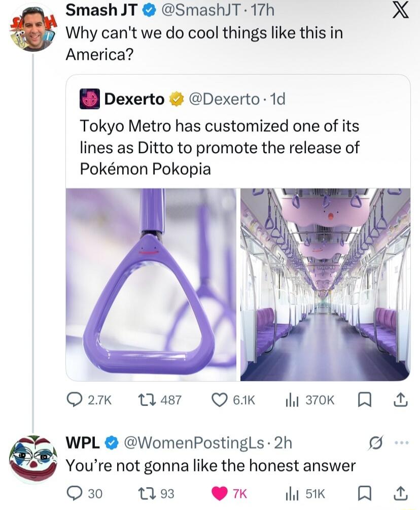Bookmark Smash JT's tweet

pos(365,399)
